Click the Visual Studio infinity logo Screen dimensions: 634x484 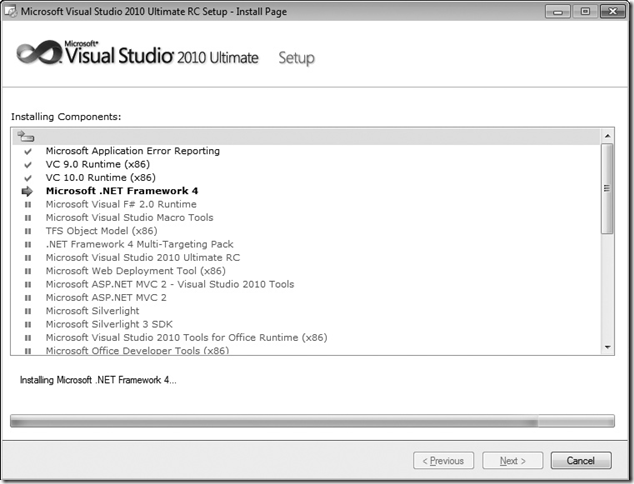[x=39, y=52]
